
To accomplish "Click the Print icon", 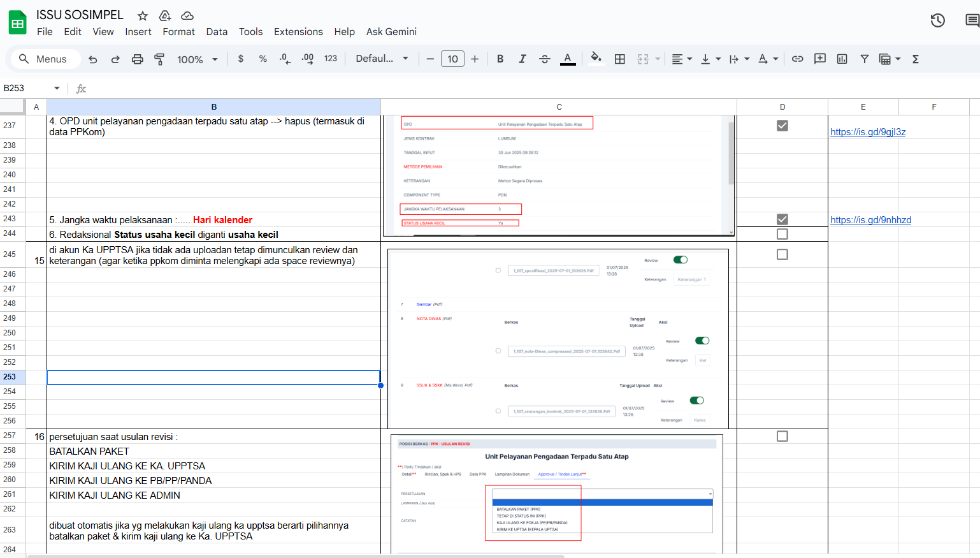I will [137, 59].
